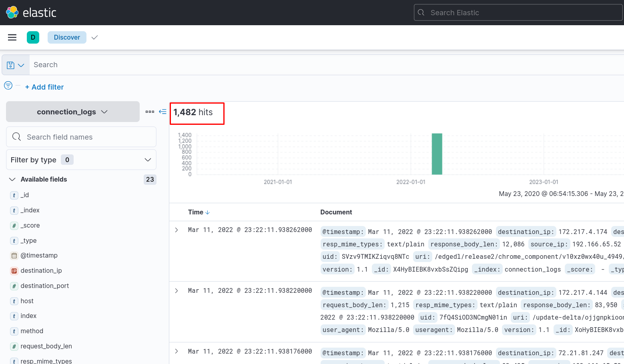This screenshot has height=364, width=624.
Task: Expand document row 23:22:11.938262000
Action: (177, 230)
